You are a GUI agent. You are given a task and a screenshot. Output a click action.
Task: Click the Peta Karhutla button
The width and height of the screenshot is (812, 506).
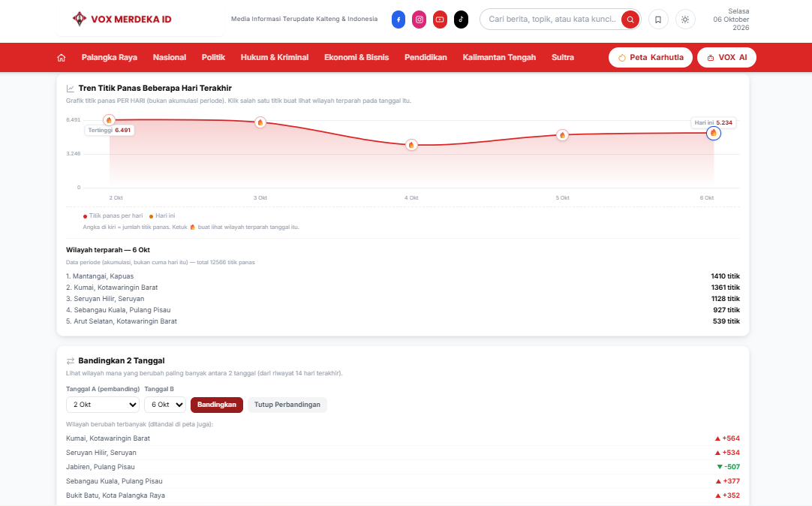coord(651,58)
